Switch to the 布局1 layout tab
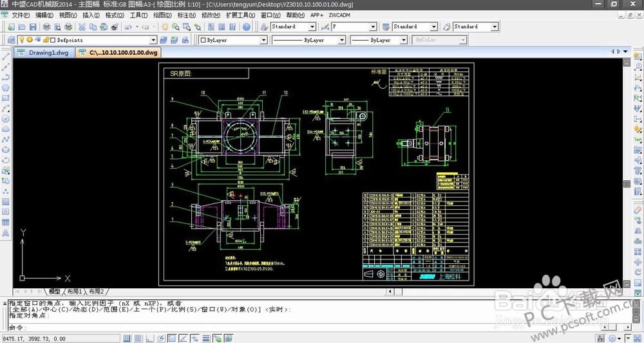This screenshot has width=644, height=343. pos(75,292)
